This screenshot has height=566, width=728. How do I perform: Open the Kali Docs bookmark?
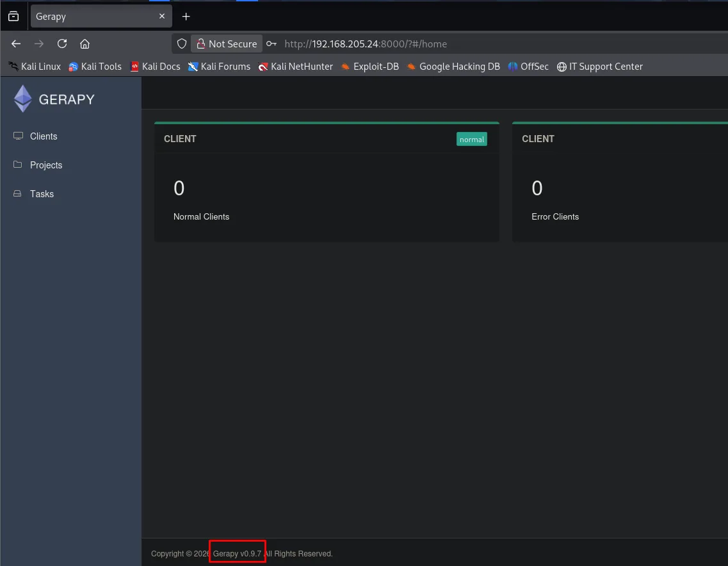tap(156, 67)
